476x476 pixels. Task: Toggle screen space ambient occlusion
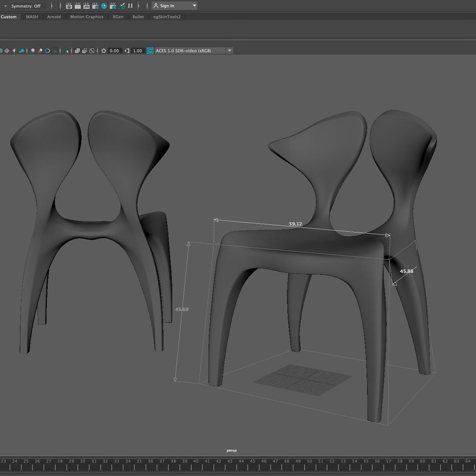click(x=33, y=51)
